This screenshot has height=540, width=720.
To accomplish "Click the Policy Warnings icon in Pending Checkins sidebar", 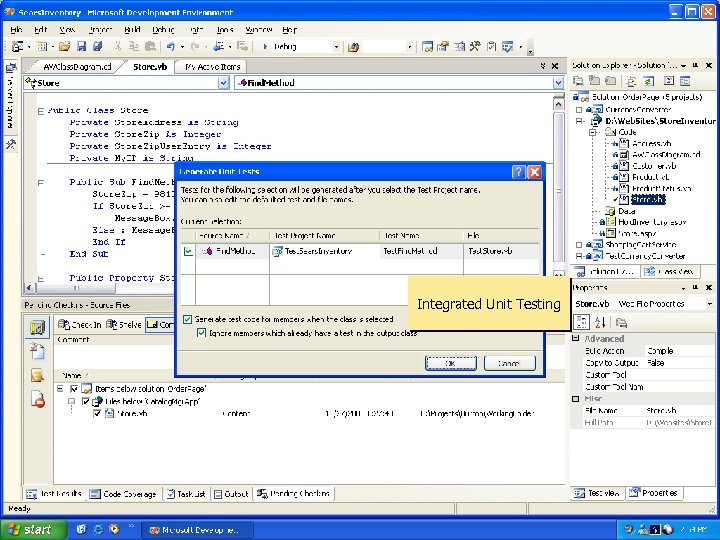I will [x=38, y=399].
